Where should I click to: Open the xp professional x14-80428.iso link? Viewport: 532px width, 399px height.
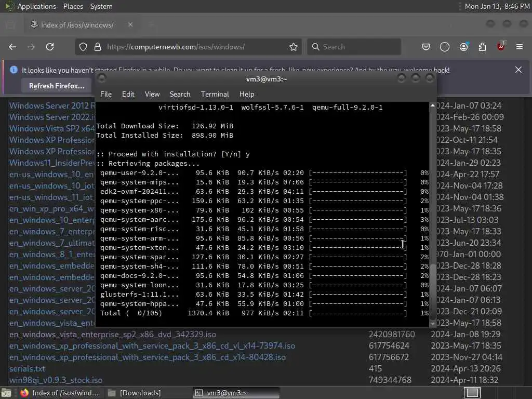pyautogui.click(x=147, y=357)
